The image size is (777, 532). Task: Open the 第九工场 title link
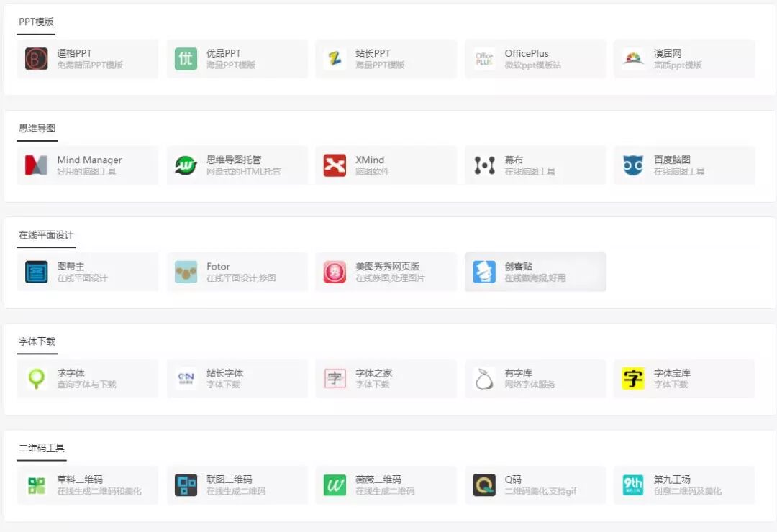pos(672,480)
